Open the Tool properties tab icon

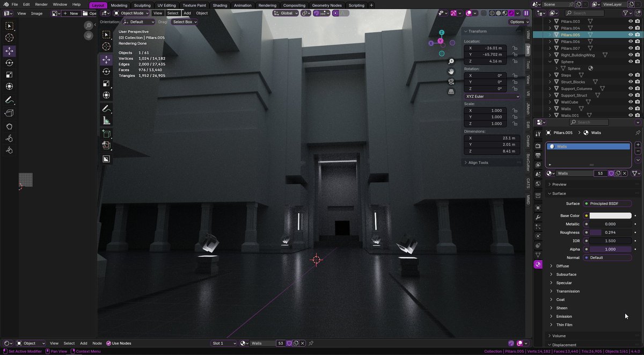538,133
